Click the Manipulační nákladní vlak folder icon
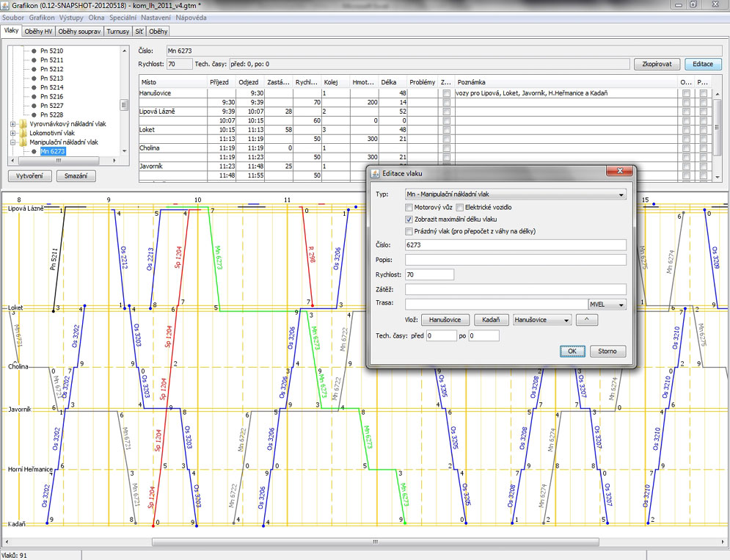Viewport: 730px width, 560px height. (23, 142)
